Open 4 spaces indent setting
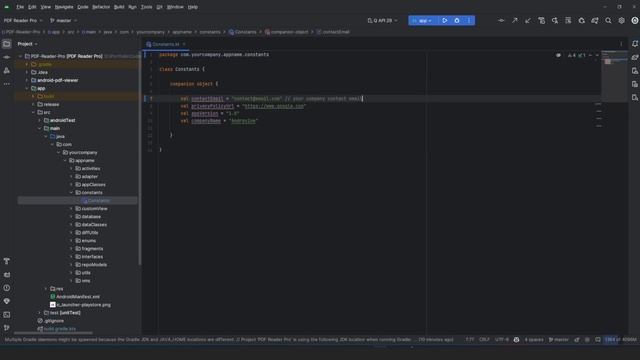 pyautogui.click(x=534, y=340)
